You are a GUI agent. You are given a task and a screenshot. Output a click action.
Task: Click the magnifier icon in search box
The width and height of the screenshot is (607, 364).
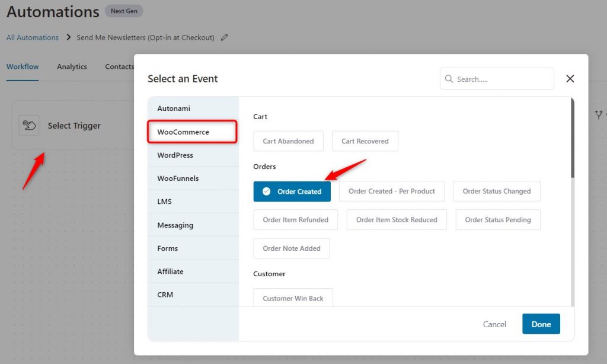[x=449, y=79]
